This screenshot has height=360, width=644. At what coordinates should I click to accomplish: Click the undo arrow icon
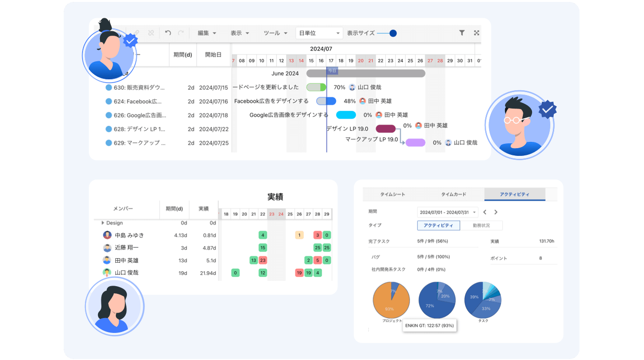[x=168, y=33]
